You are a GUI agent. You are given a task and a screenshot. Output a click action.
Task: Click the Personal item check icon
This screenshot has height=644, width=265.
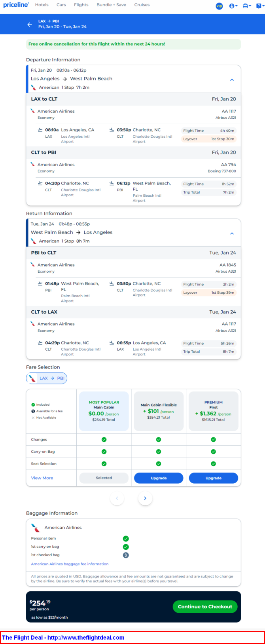[x=126, y=538]
